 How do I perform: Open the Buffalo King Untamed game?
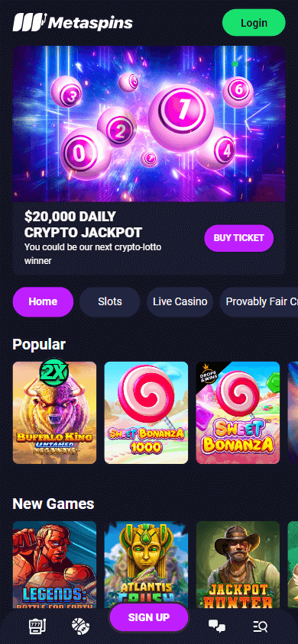click(55, 413)
